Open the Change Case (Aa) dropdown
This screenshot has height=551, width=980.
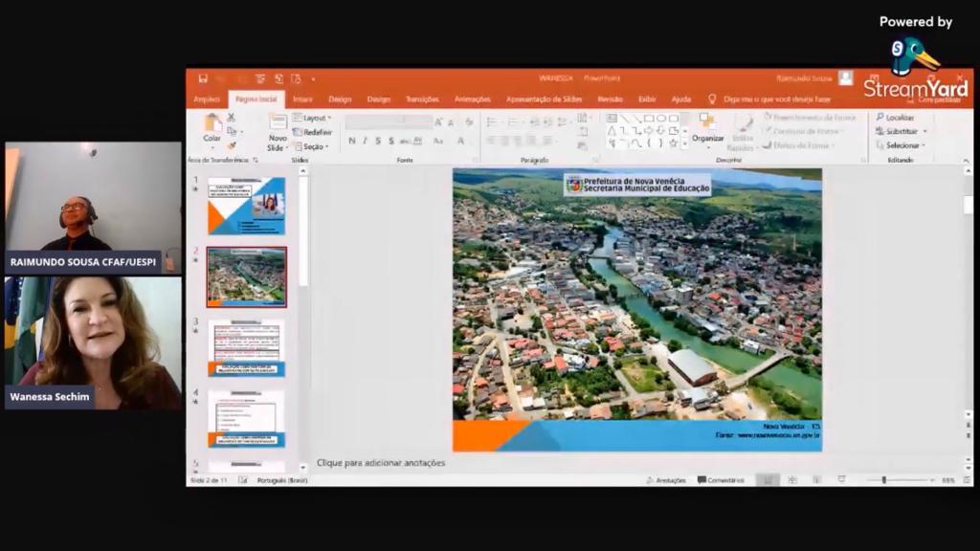pos(438,142)
